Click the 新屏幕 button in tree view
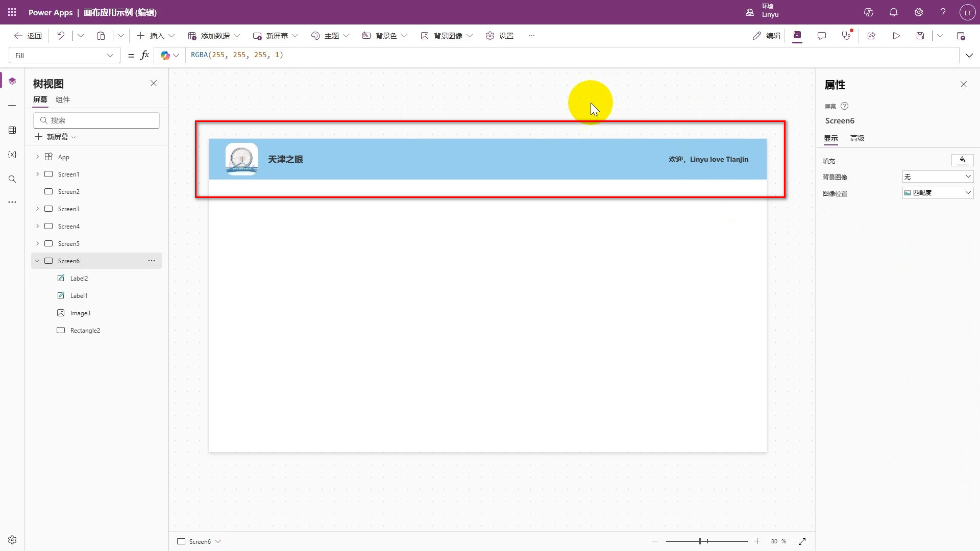Image resolution: width=980 pixels, height=551 pixels. click(x=55, y=137)
